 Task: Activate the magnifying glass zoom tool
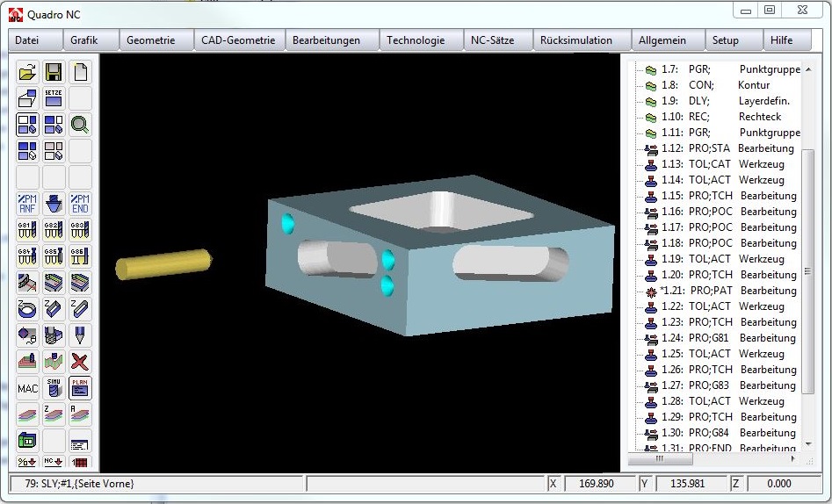80,125
